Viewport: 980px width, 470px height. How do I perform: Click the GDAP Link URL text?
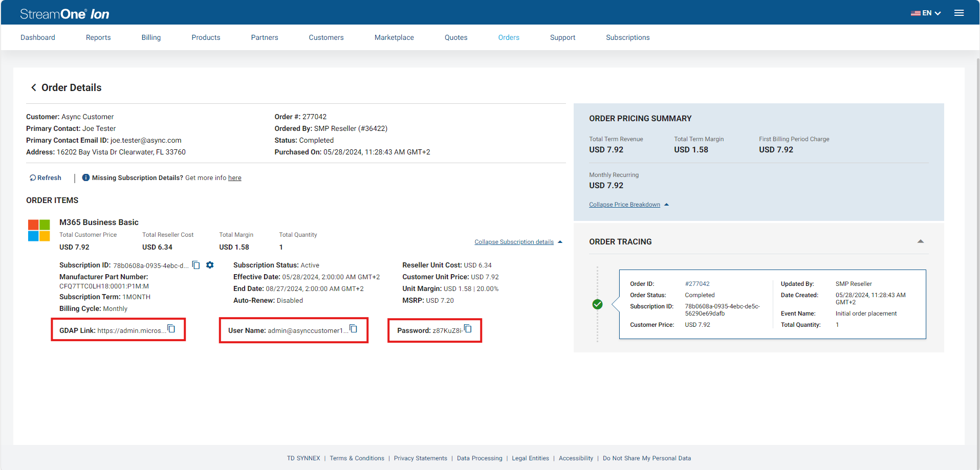coord(132,330)
